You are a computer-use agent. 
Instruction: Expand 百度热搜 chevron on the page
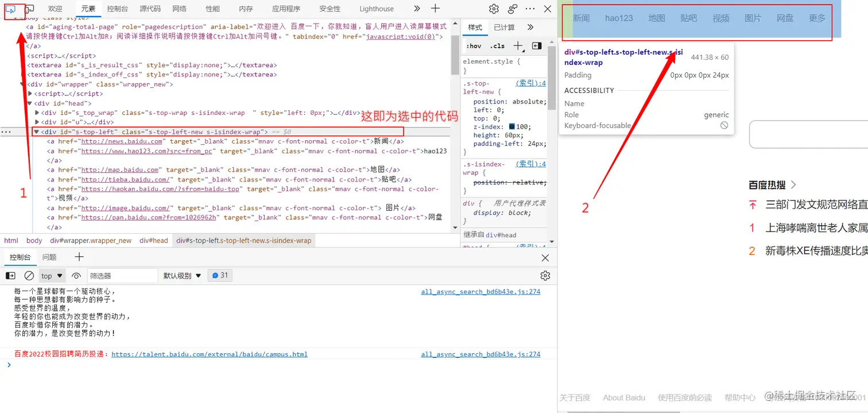(x=793, y=185)
